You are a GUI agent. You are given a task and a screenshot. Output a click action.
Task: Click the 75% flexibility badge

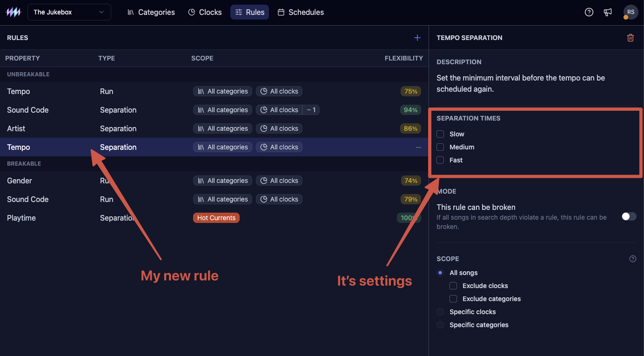(x=411, y=91)
